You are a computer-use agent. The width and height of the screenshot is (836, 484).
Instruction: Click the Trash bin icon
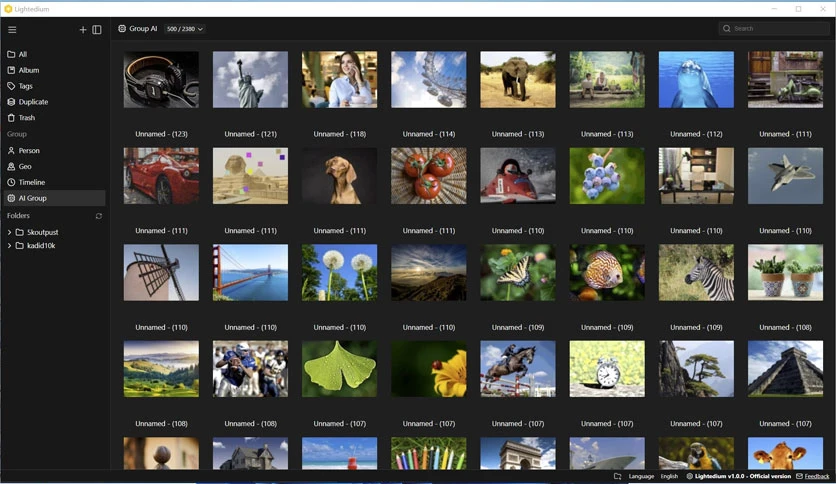[11, 118]
